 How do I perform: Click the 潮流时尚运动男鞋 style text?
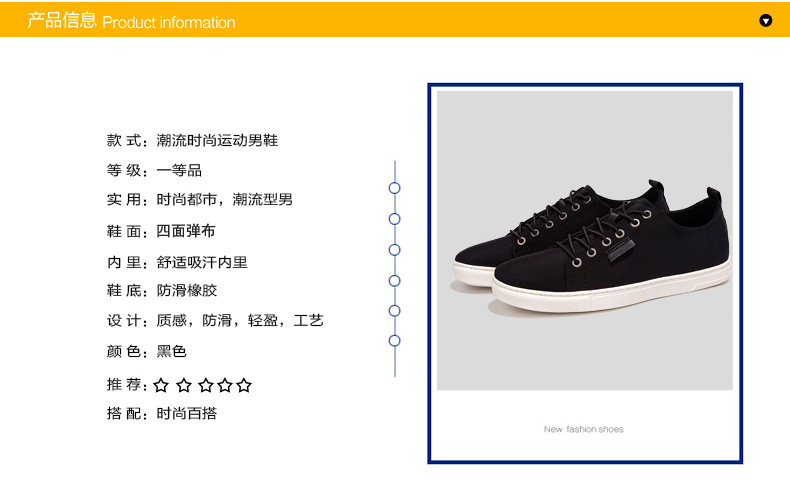click(217, 140)
